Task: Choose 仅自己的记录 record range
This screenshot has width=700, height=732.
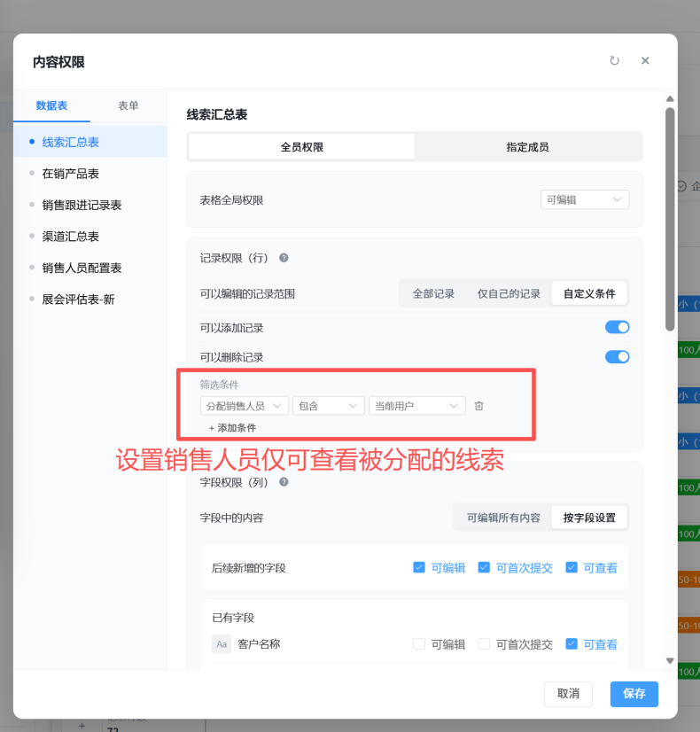Action: point(509,293)
